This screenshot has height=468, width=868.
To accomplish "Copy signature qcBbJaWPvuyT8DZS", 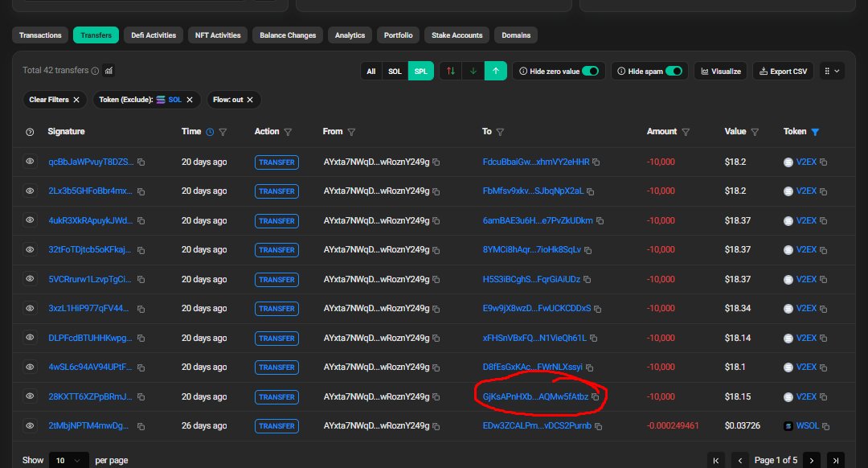I will pyautogui.click(x=141, y=162).
